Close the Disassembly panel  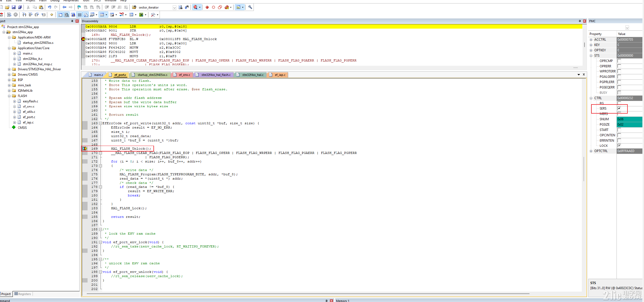coord(584,21)
